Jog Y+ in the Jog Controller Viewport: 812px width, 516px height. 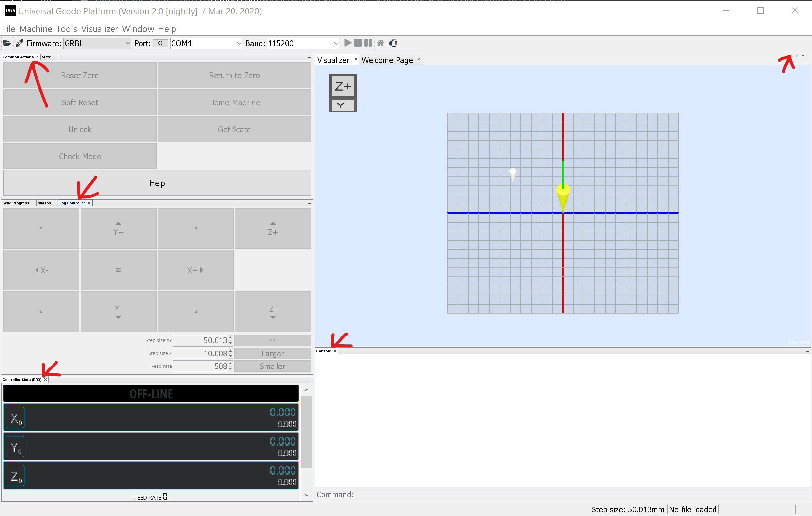tap(118, 228)
